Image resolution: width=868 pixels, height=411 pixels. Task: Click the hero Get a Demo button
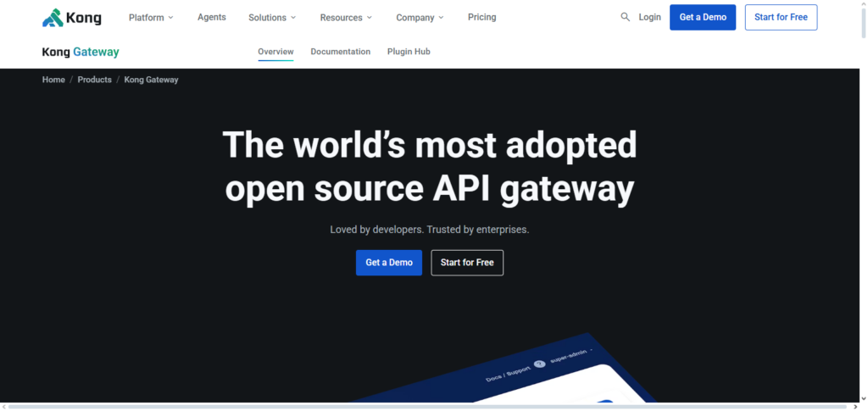tap(388, 262)
